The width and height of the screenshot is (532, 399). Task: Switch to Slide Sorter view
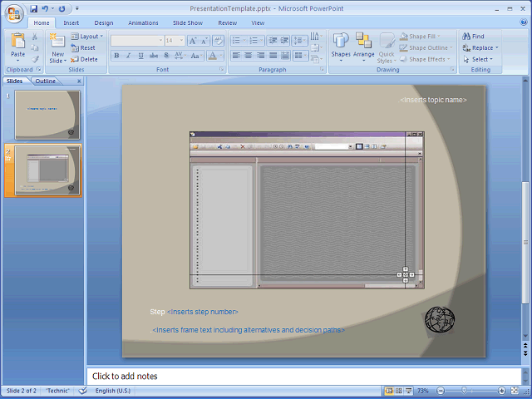pos(399,391)
